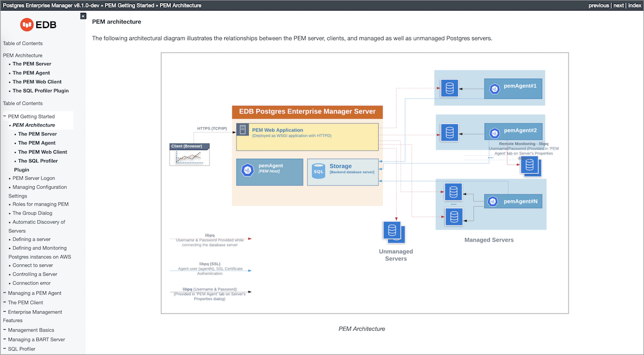Open the Defining a server topic

pos(32,239)
